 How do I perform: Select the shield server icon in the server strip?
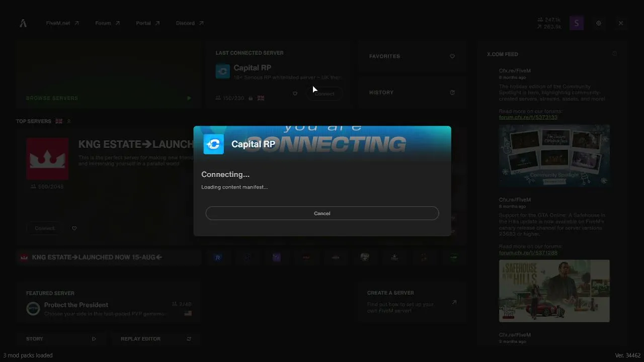tap(365, 257)
